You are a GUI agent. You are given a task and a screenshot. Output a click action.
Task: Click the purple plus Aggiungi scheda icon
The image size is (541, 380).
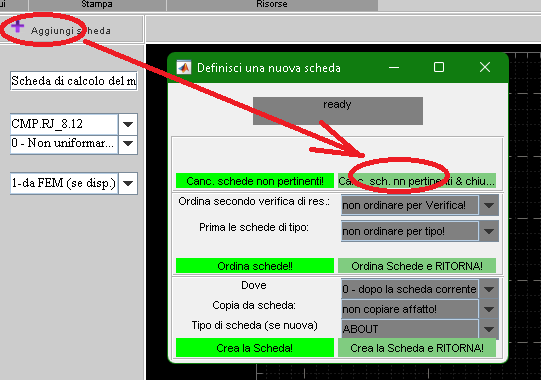(x=17, y=26)
